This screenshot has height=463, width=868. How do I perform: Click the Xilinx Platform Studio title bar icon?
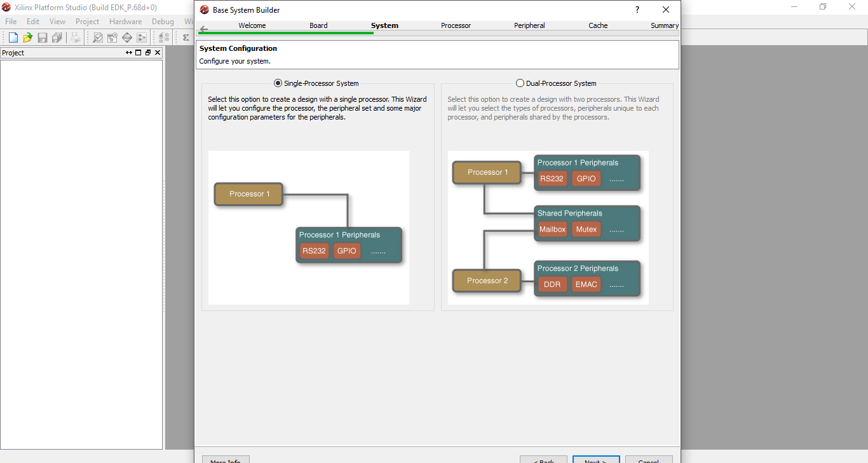[x=6, y=7]
